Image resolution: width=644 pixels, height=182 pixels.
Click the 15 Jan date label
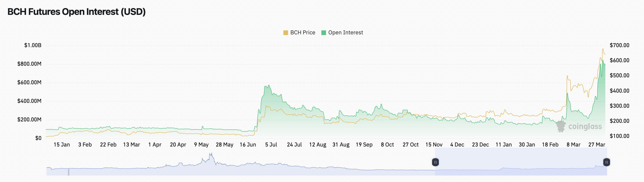[x=62, y=145]
